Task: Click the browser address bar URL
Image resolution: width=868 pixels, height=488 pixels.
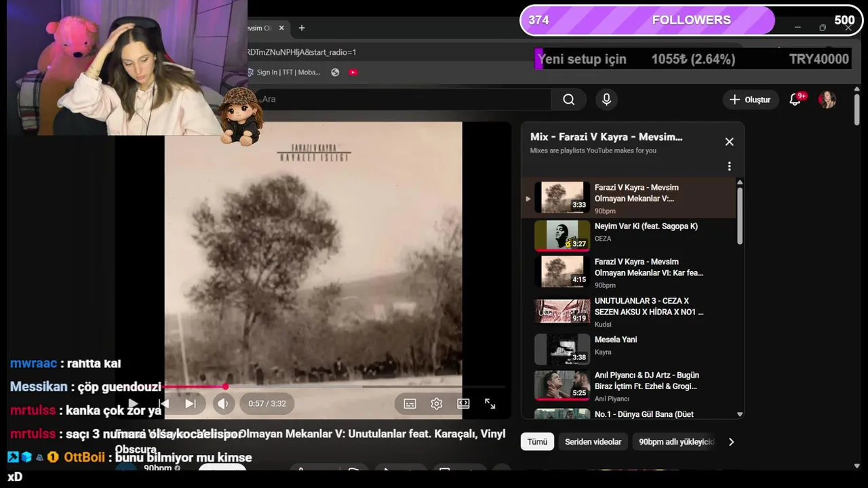Action: click(302, 52)
